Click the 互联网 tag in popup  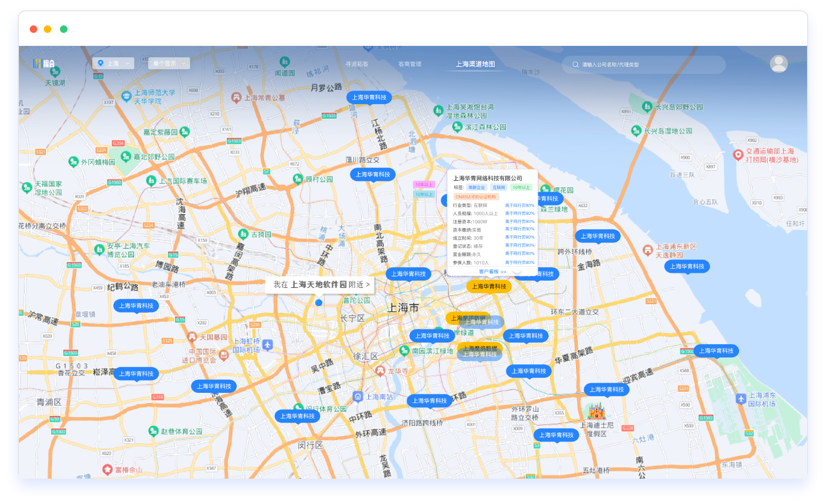click(x=499, y=188)
